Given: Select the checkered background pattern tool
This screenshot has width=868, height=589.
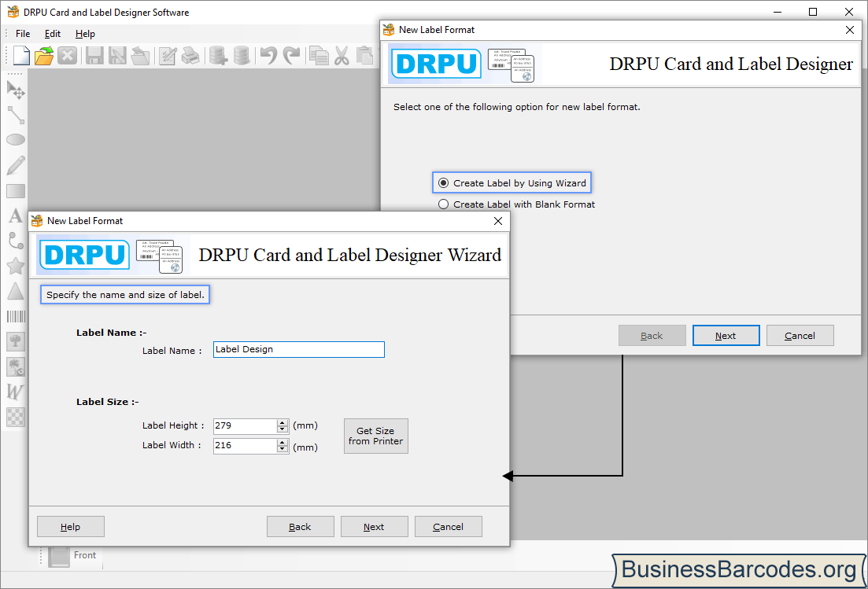Looking at the screenshot, I should (x=16, y=417).
